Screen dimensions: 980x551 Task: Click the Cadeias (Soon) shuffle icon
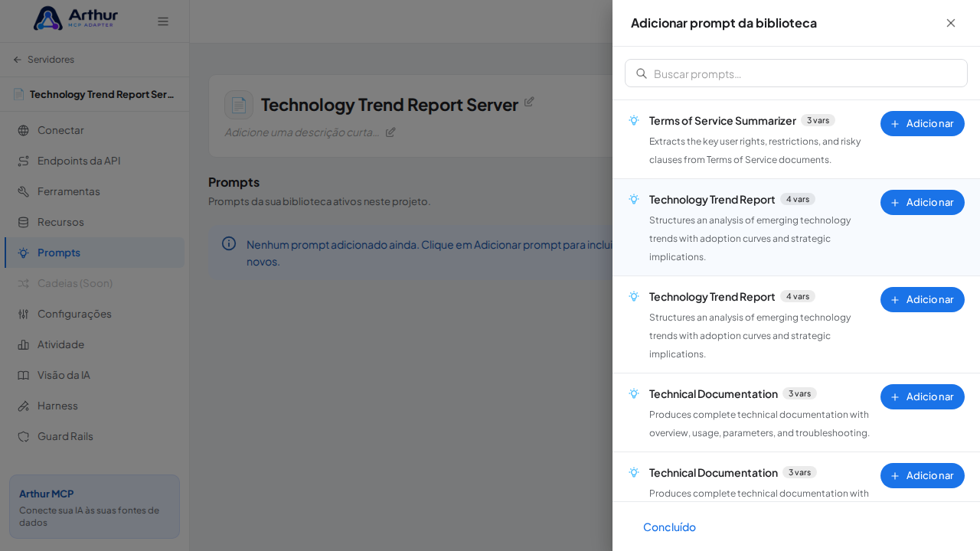coord(23,283)
